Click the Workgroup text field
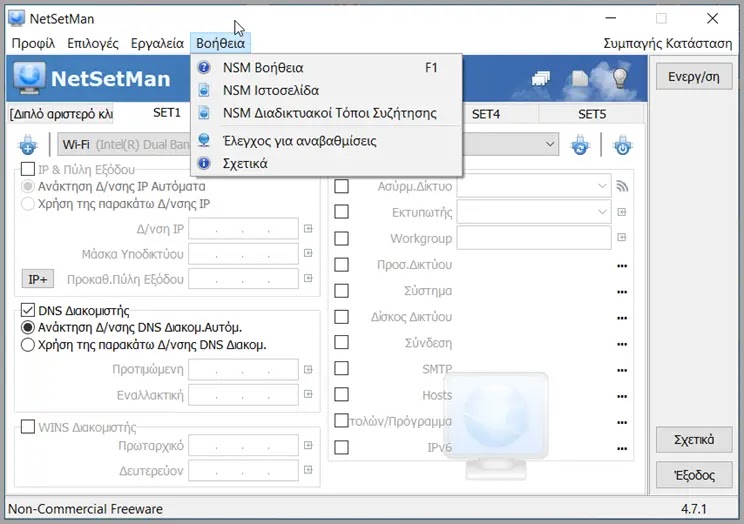 (533, 238)
